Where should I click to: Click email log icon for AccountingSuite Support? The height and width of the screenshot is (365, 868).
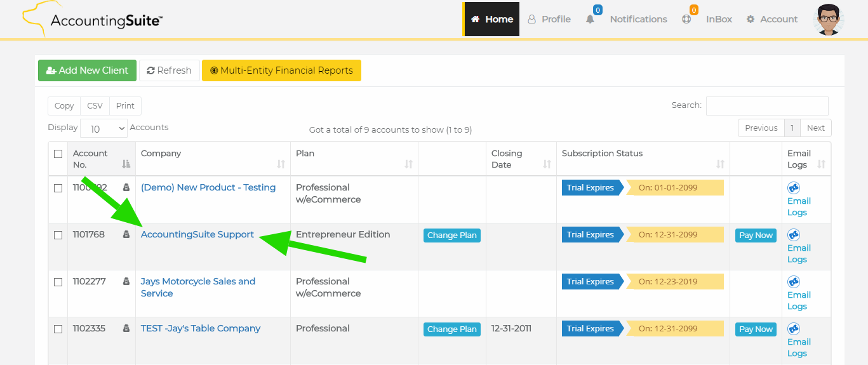[x=794, y=235]
